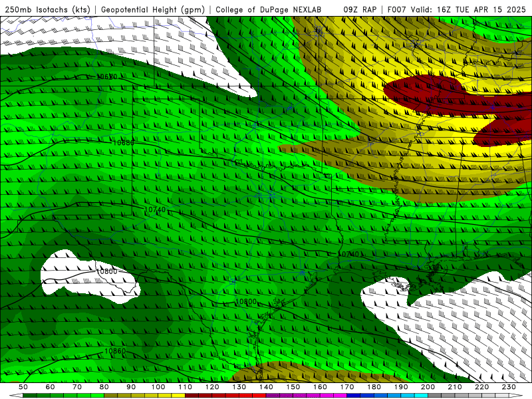The height and width of the screenshot is (399, 532).
Task: Click the 70 tick label on the color scale
Action: coord(77,387)
